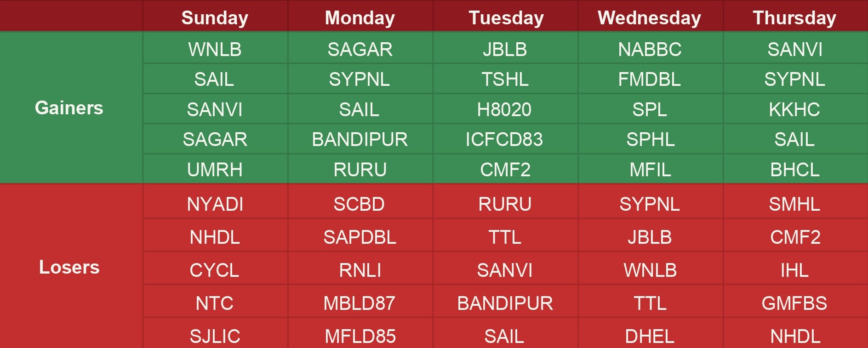This screenshot has width=868, height=348.
Task: Click the Gainers row label
Action: (69, 108)
